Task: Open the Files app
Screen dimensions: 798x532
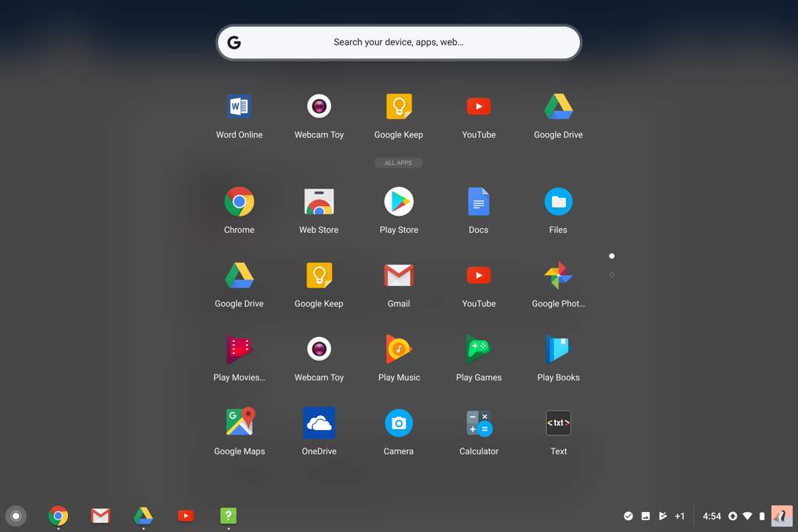Action: [559, 201]
